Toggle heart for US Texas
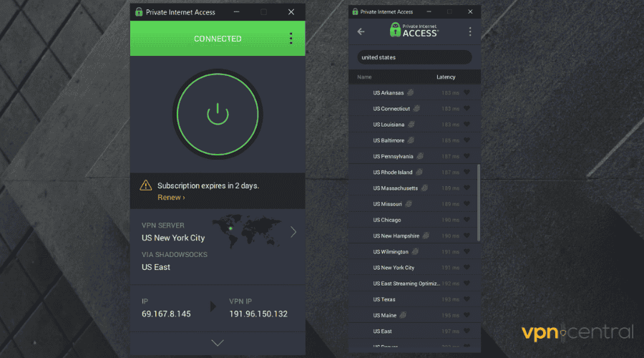Screen dimensions: 644x358 point(467,299)
